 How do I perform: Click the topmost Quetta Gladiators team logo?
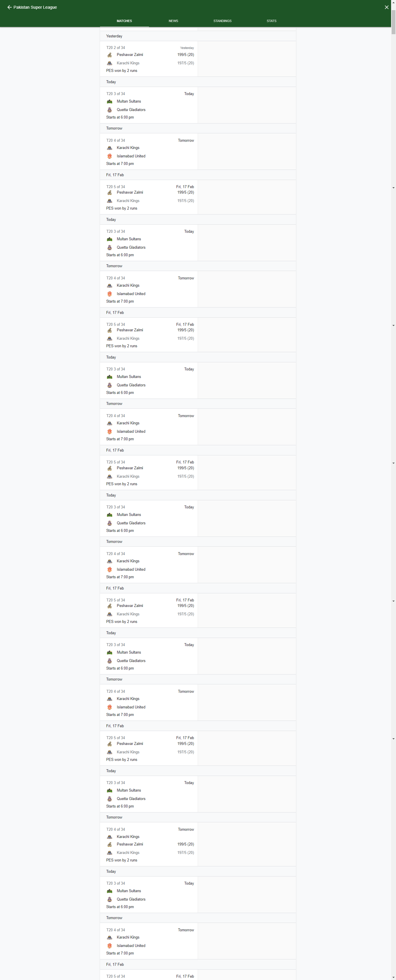tap(110, 110)
